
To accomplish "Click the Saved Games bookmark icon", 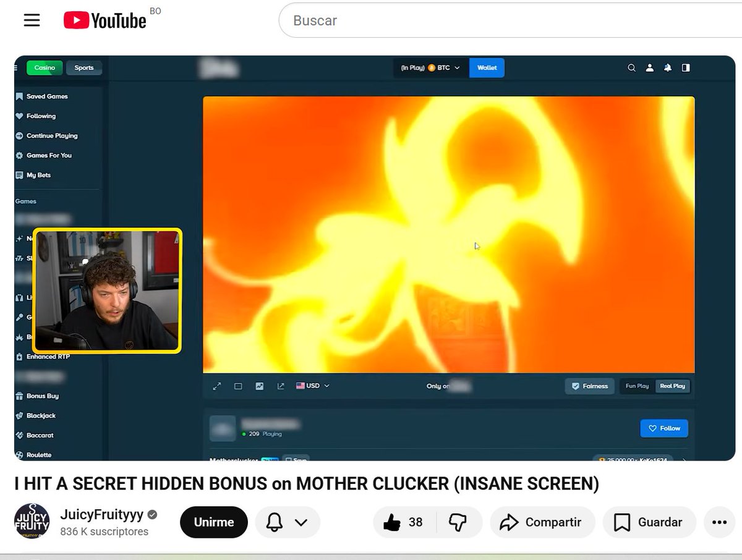I will [x=20, y=96].
